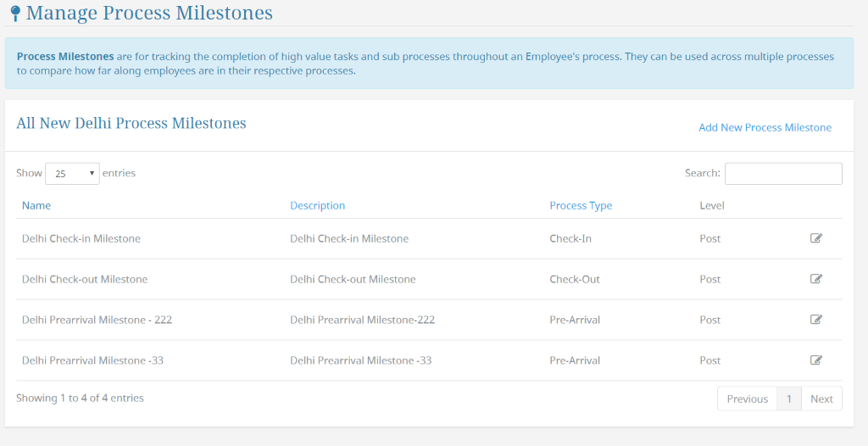Click the Delhi Prearrival Milestone -33 description
Image resolution: width=868 pixels, height=446 pixels.
pyautogui.click(x=361, y=360)
